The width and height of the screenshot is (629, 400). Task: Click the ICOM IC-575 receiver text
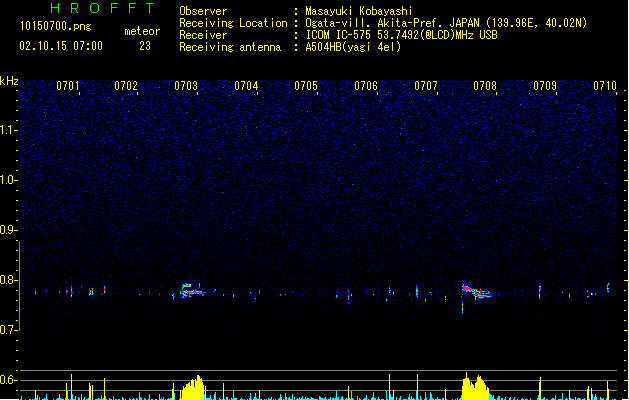401,35
